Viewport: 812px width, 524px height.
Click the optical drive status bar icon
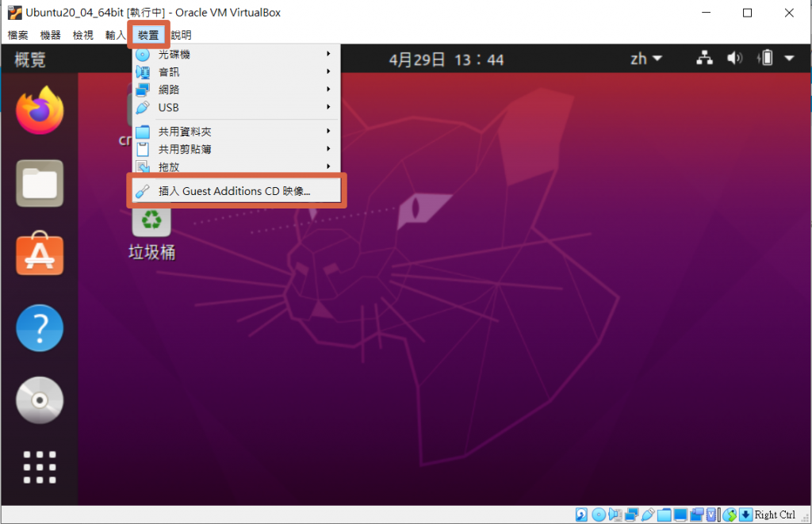(599, 514)
